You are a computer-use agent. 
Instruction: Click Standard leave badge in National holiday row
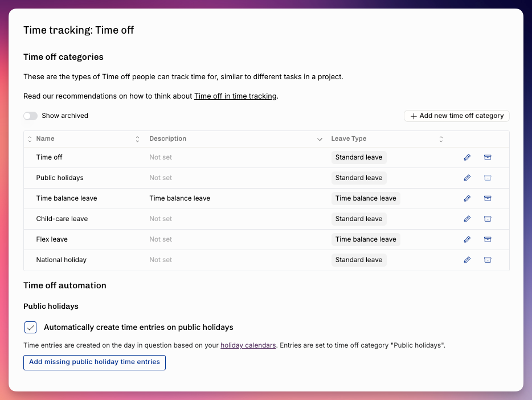click(x=359, y=260)
